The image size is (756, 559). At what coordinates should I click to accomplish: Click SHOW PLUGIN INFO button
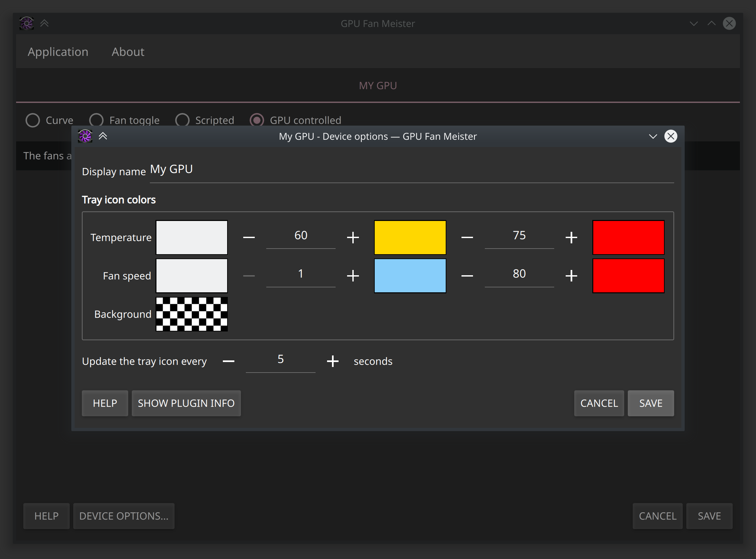(x=186, y=403)
